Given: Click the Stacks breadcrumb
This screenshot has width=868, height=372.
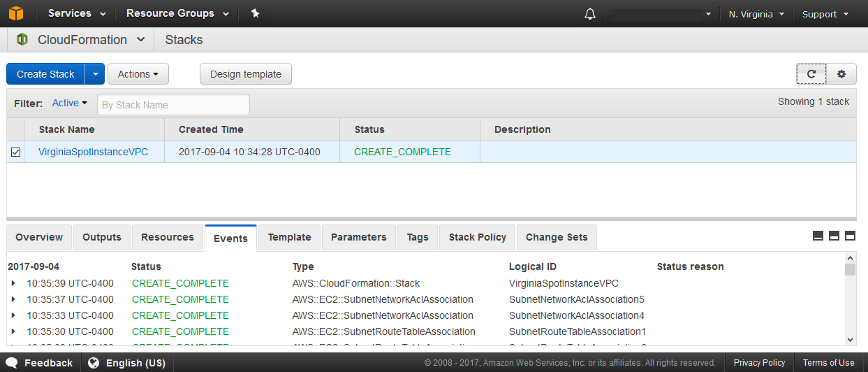Looking at the screenshot, I should pos(184,40).
